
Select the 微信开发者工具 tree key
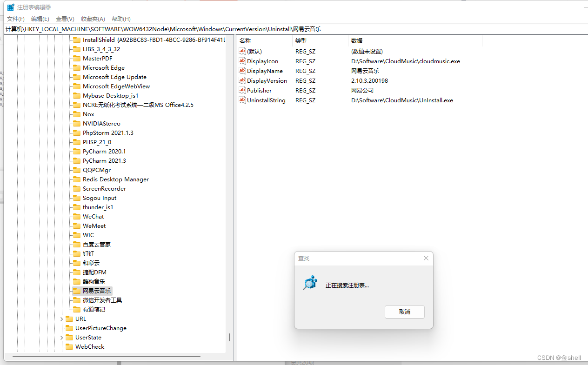click(102, 300)
